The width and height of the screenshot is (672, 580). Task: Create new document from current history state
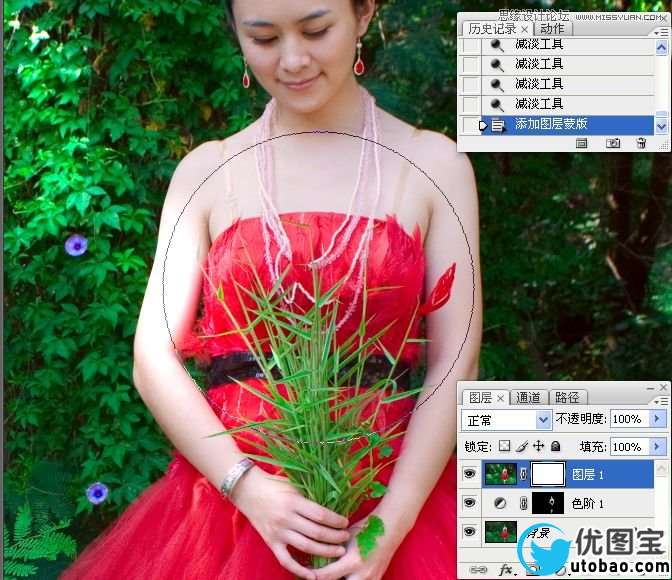point(581,143)
